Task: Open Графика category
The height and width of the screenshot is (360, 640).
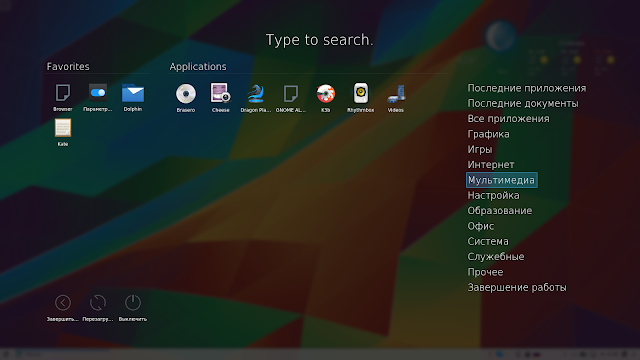Action: 488,134
